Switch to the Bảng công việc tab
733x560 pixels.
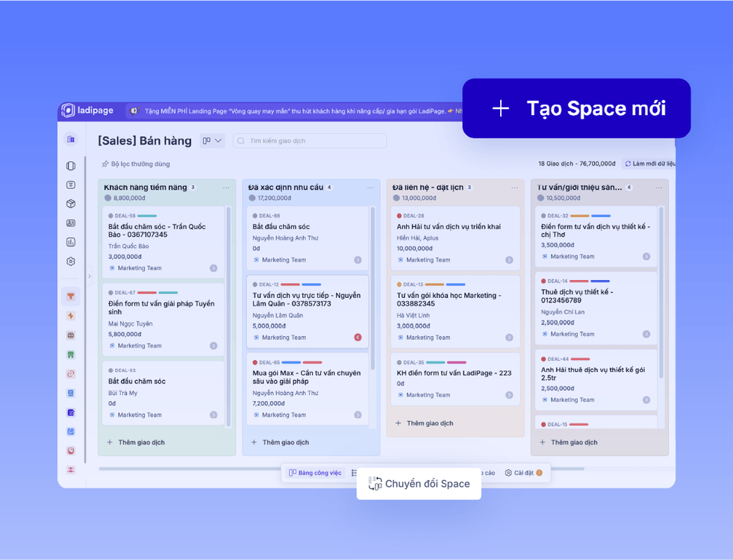[315, 473]
